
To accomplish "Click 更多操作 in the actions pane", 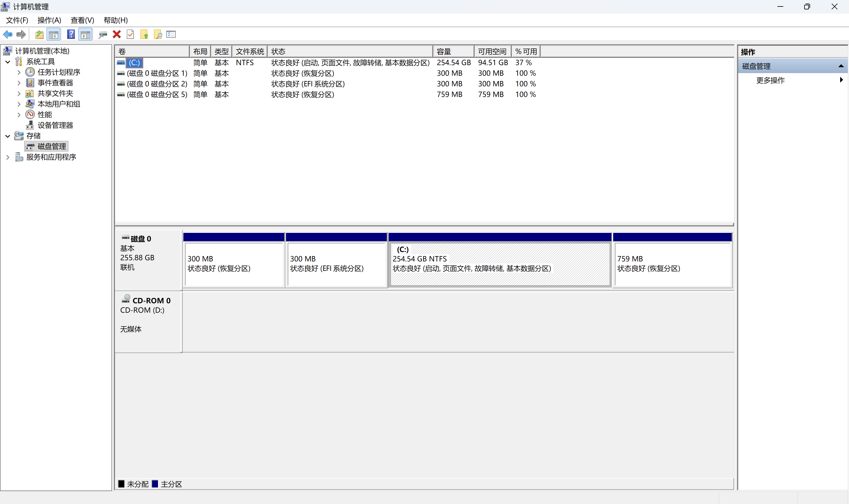I will coord(770,80).
